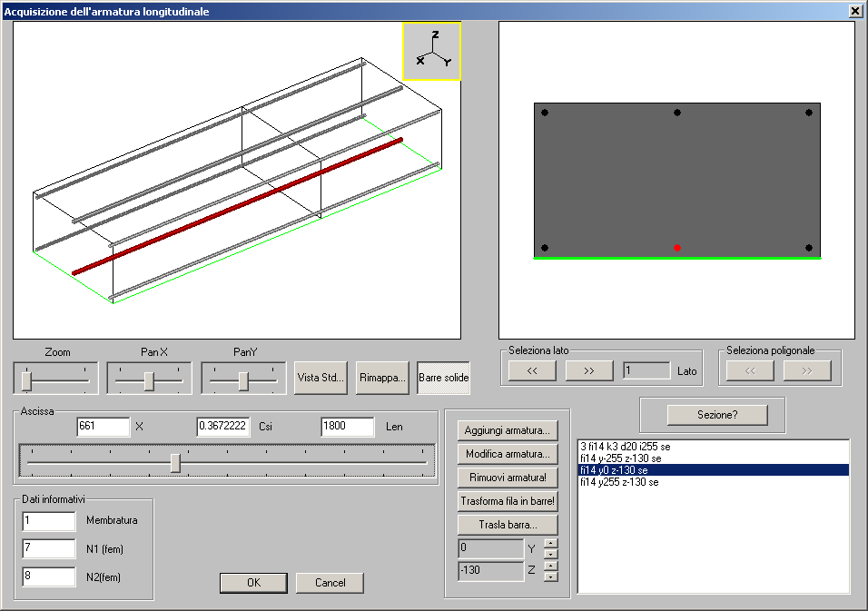
Task: Select previous side with << arrow
Action: pyautogui.click(x=532, y=370)
